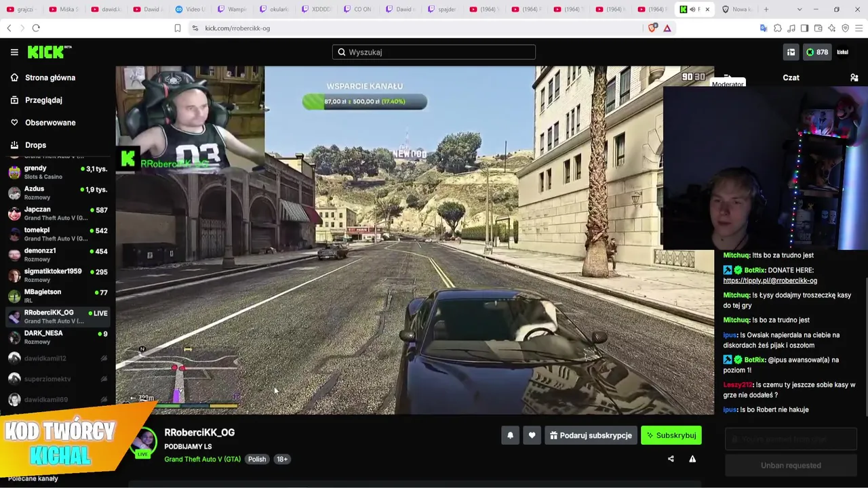This screenshot has width=868, height=488.
Task: Click the heart follow button under the stream
Action: pos(532,435)
